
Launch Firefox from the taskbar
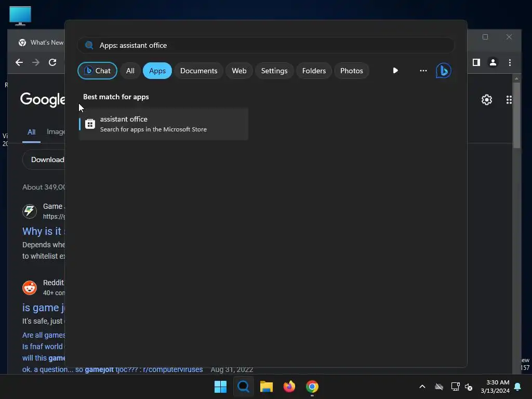point(289,387)
